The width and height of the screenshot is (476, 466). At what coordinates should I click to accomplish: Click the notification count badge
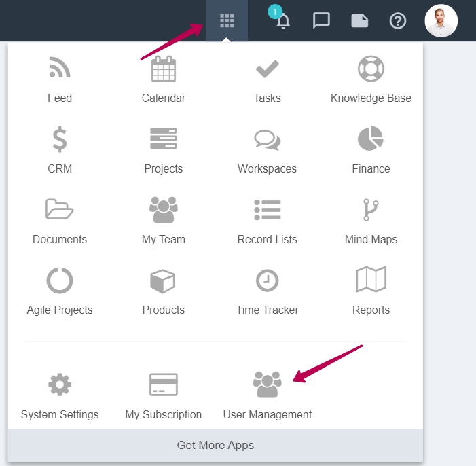point(275,12)
